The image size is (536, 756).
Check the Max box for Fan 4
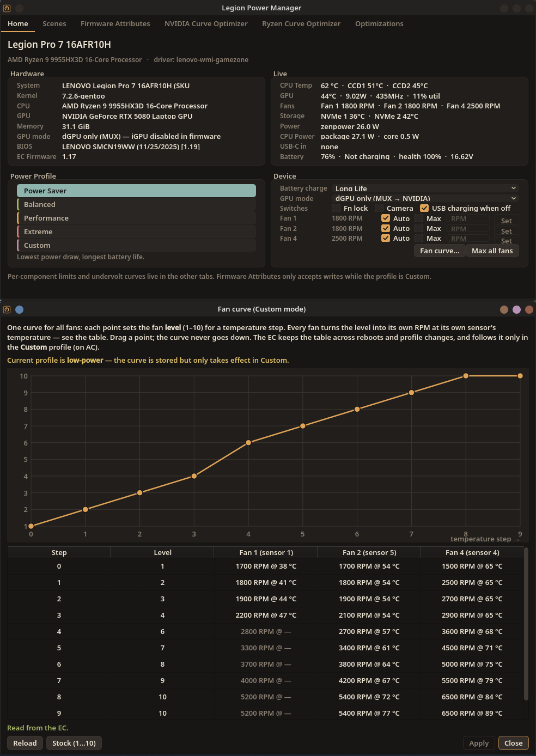tap(419, 238)
